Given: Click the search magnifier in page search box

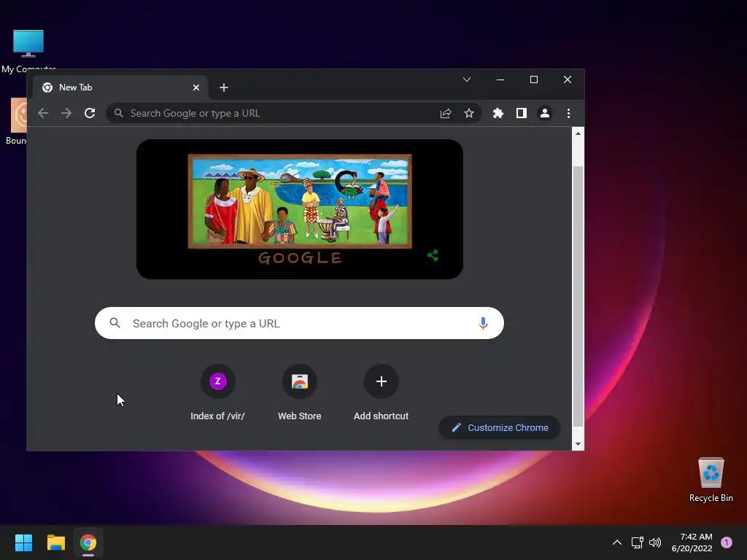Looking at the screenshot, I should pyautogui.click(x=115, y=323).
